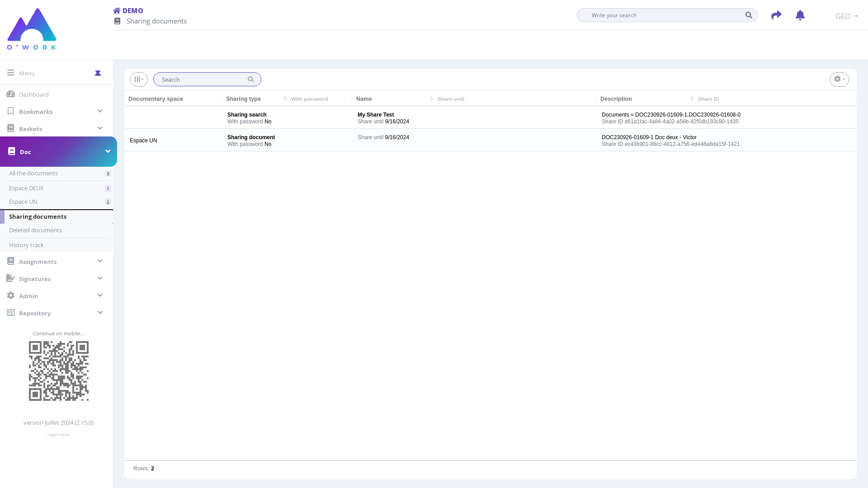Click the DEMO home icon
The height and width of the screenshot is (488, 868).
(117, 11)
